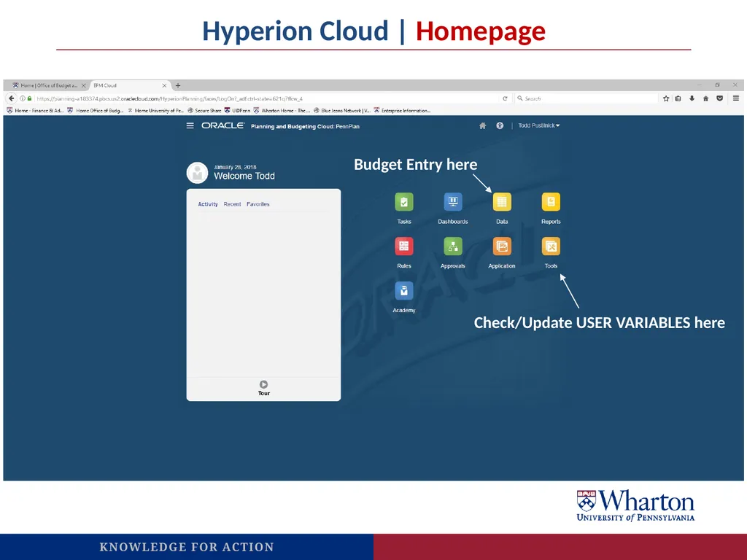
Task: Click the site information icon in address bar
Action: (x=23, y=98)
